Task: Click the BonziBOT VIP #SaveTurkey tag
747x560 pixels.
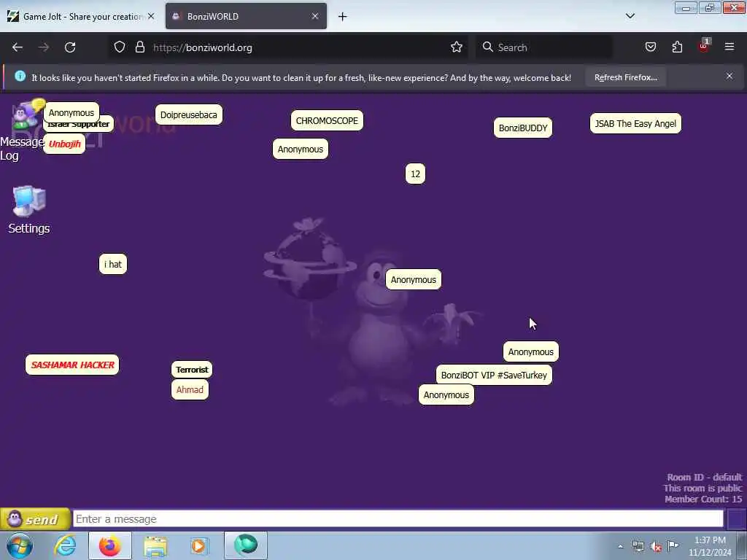Action: click(x=494, y=375)
